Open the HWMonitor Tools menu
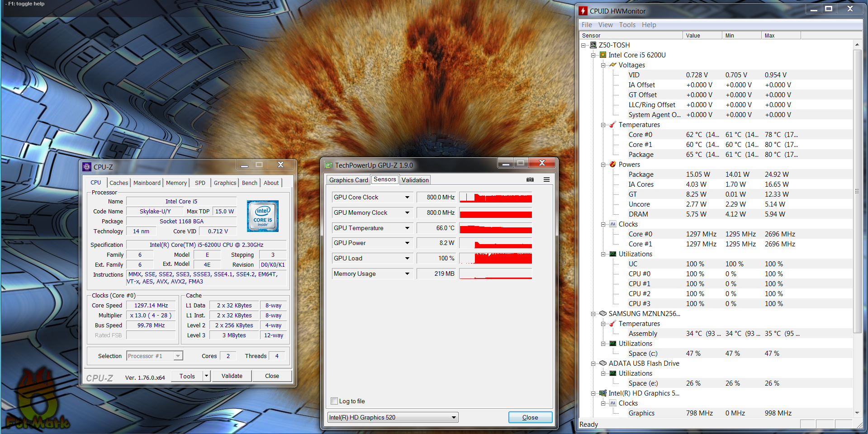Viewport: 868px width, 434px height. tap(627, 25)
